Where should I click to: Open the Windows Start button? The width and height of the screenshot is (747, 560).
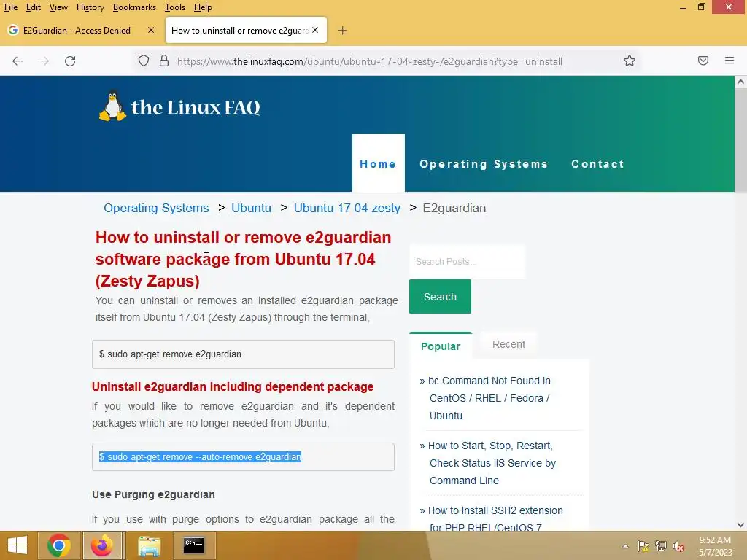pos(18,545)
